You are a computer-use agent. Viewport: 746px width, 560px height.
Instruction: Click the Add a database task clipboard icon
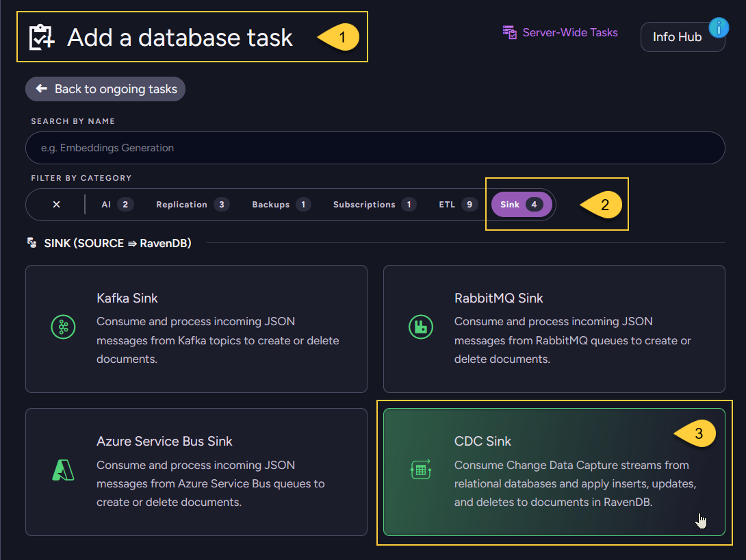[x=41, y=37]
